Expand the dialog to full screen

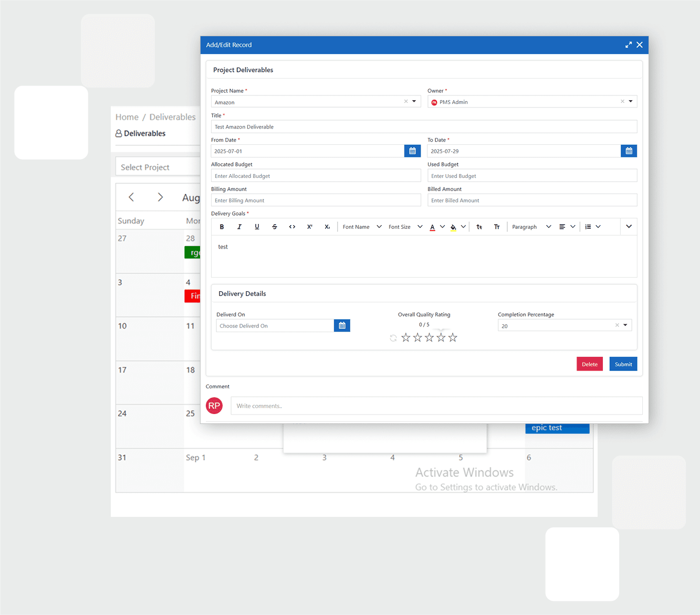(x=629, y=45)
